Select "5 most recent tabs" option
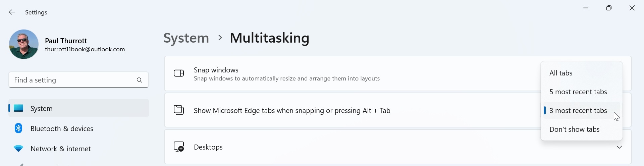This screenshot has width=644, height=166. point(578,92)
